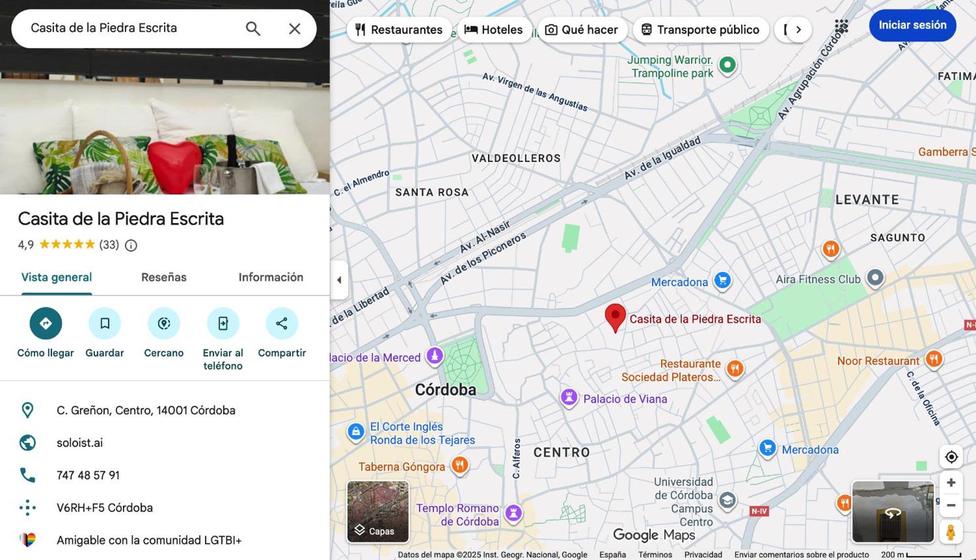
Task: Click the Universidad de Córdoba campus icon
Action: point(727,501)
